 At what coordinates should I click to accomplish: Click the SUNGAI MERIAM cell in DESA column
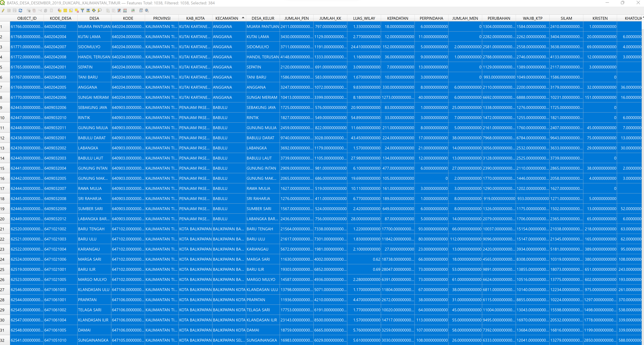[93, 97]
